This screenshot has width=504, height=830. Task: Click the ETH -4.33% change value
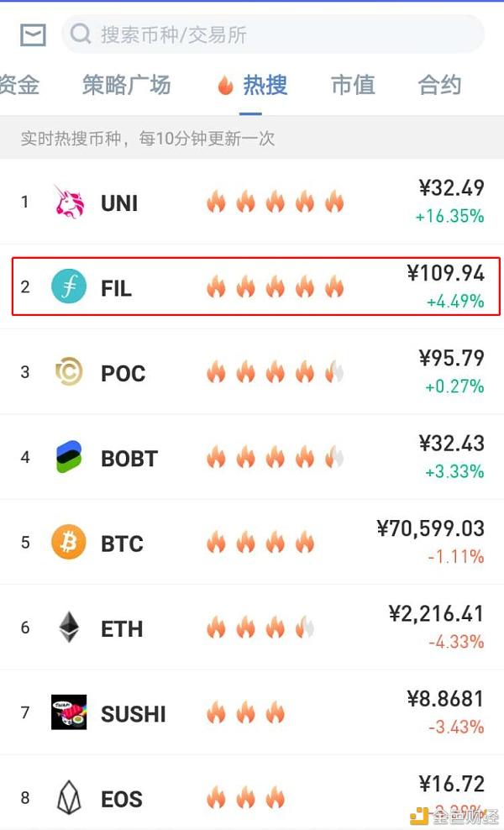[x=456, y=642]
